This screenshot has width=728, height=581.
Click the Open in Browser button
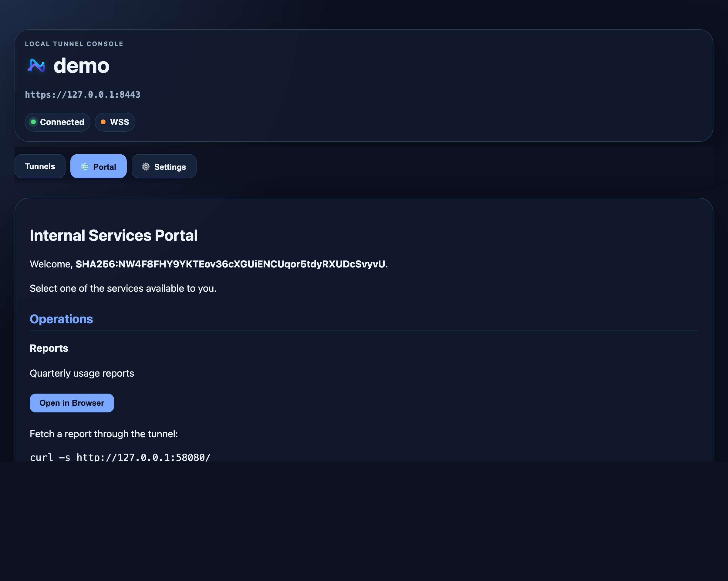(x=72, y=403)
